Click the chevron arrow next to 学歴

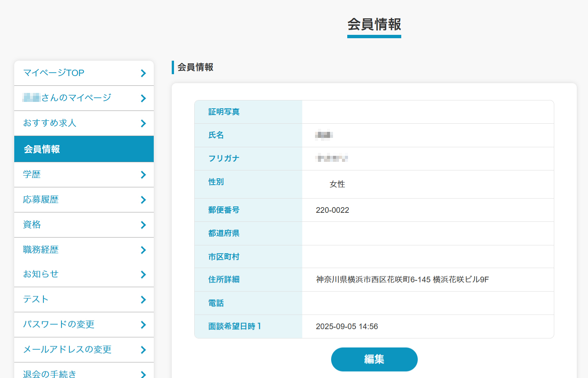(143, 175)
